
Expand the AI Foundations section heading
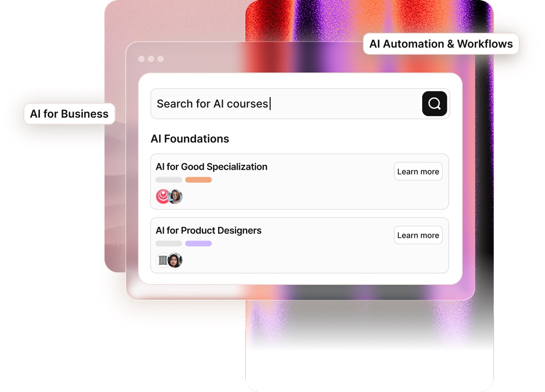pos(190,139)
